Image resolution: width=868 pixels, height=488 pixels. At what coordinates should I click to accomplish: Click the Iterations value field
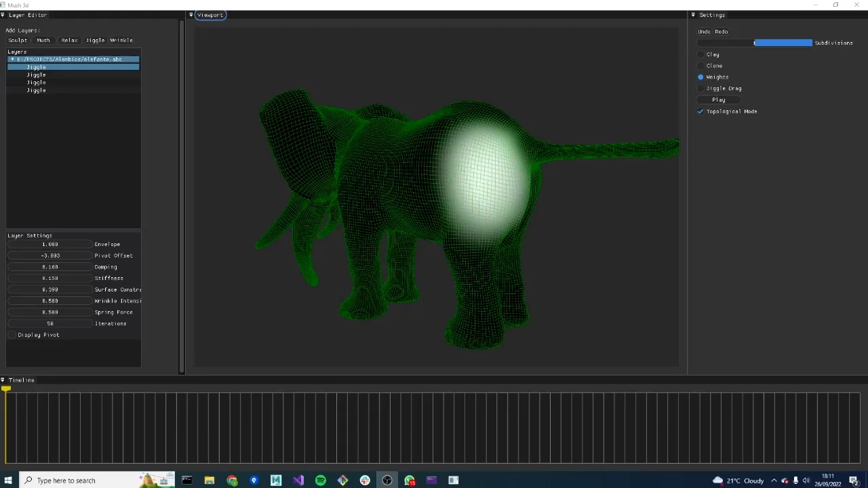(x=50, y=323)
